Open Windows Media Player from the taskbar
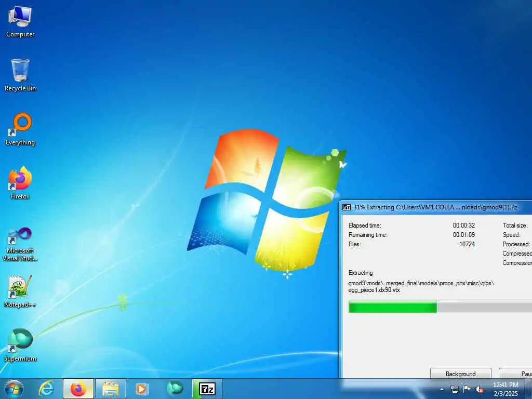The height and width of the screenshot is (399, 532). (x=141, y=389)
